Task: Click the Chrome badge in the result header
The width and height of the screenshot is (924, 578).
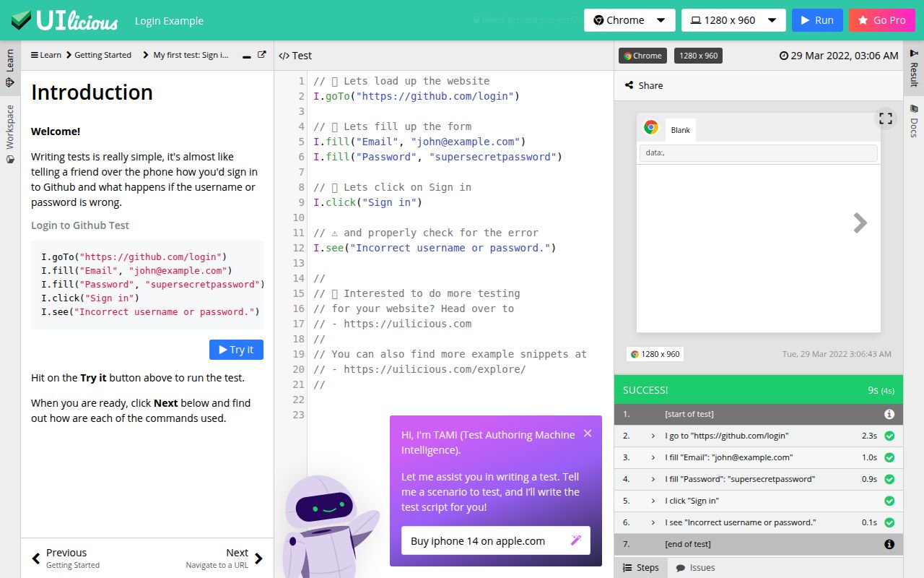Action: click(x=643, y=56)
